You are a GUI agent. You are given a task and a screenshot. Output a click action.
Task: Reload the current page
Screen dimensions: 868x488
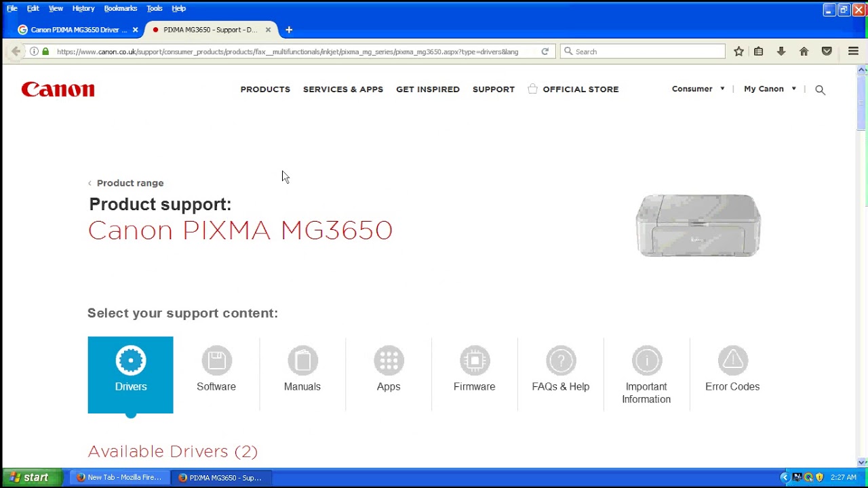point(545,52)
